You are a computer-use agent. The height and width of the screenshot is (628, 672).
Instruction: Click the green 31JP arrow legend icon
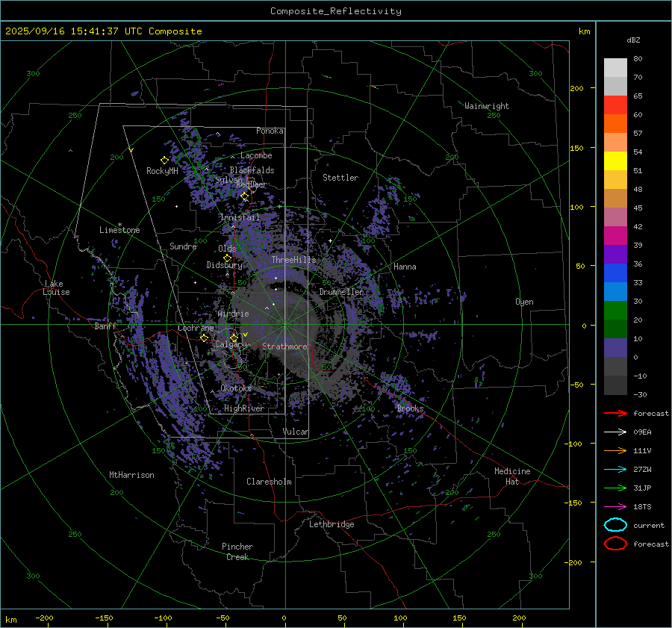tap(615, 488)
